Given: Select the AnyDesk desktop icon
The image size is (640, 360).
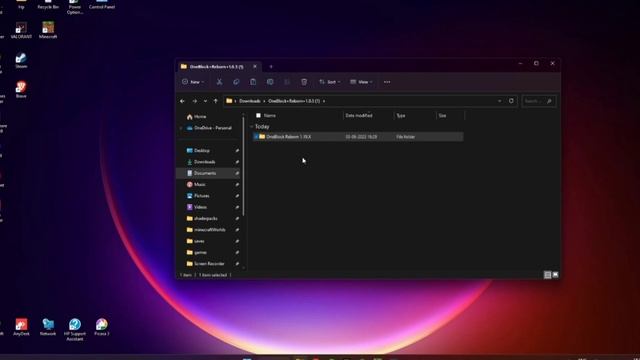Looking at the screenshot, I should tap(21, 327).
